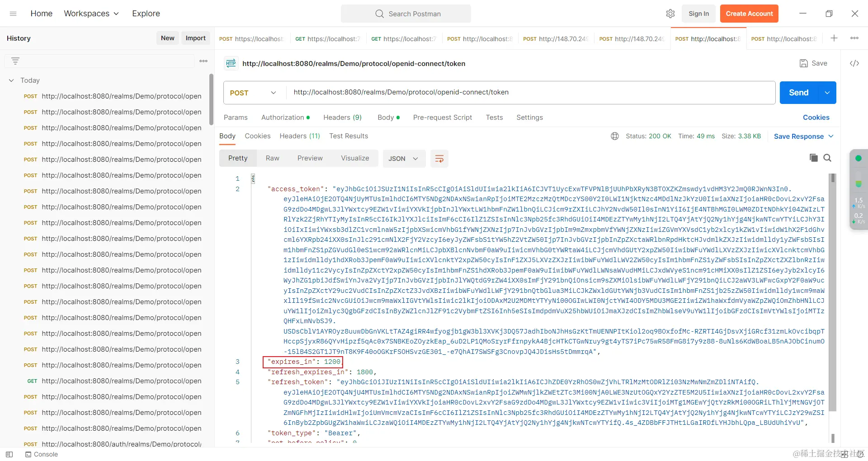Viewport: 868px width, 461px height.
Task: Select the Preview view
Action: click(x=310, y=158)
